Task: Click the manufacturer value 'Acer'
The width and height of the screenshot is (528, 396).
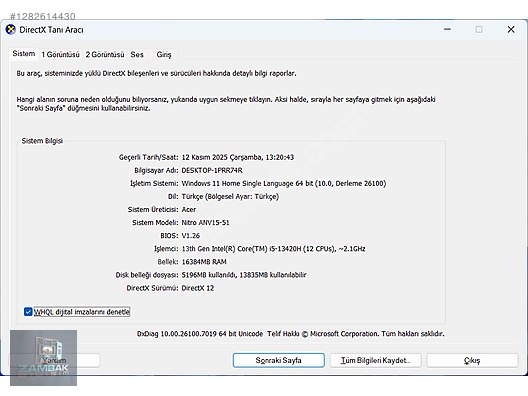Action: coord(189,209)
